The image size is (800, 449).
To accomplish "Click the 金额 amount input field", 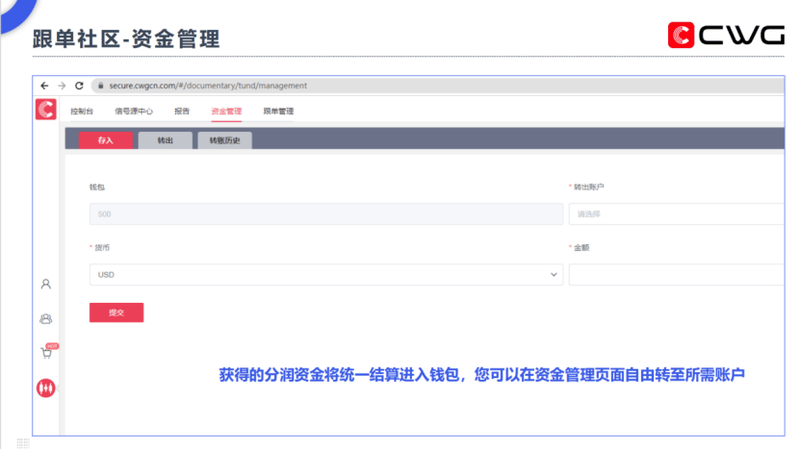I will (677, 275).
